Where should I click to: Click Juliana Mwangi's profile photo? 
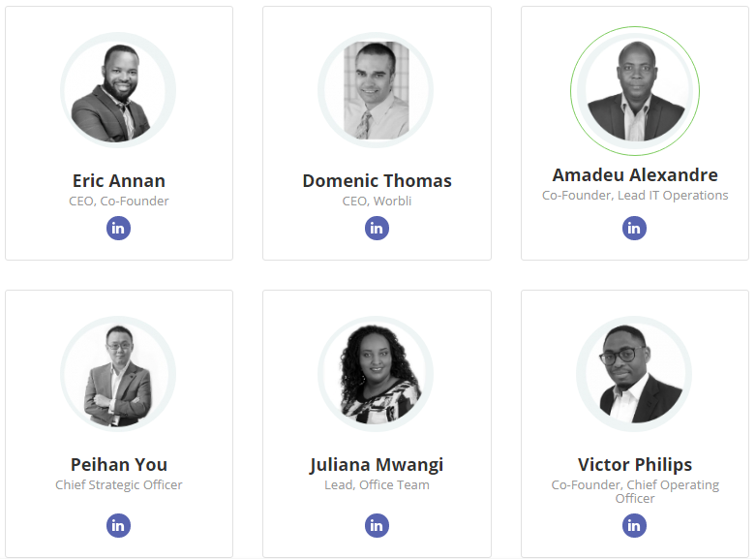[x=377, y=376]
